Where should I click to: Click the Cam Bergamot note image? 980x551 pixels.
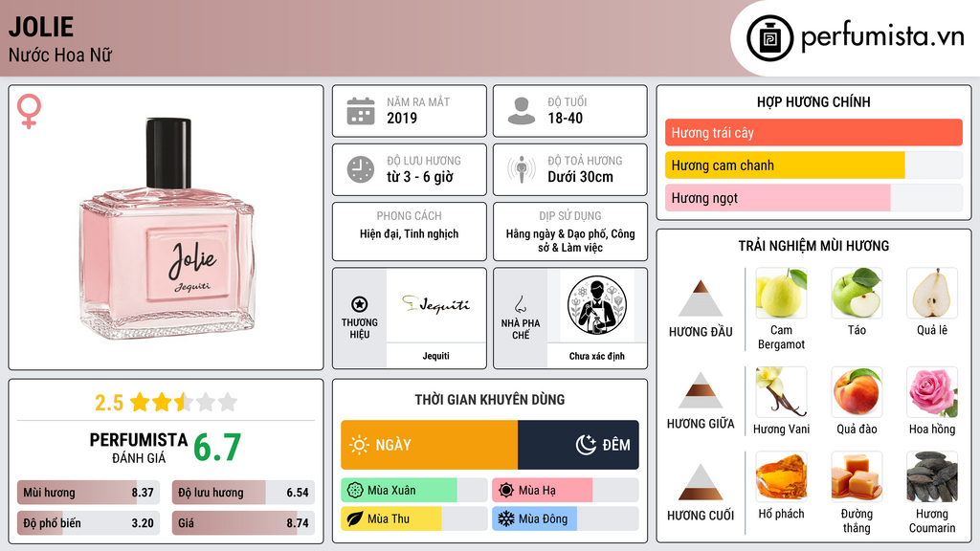point(781,293)
